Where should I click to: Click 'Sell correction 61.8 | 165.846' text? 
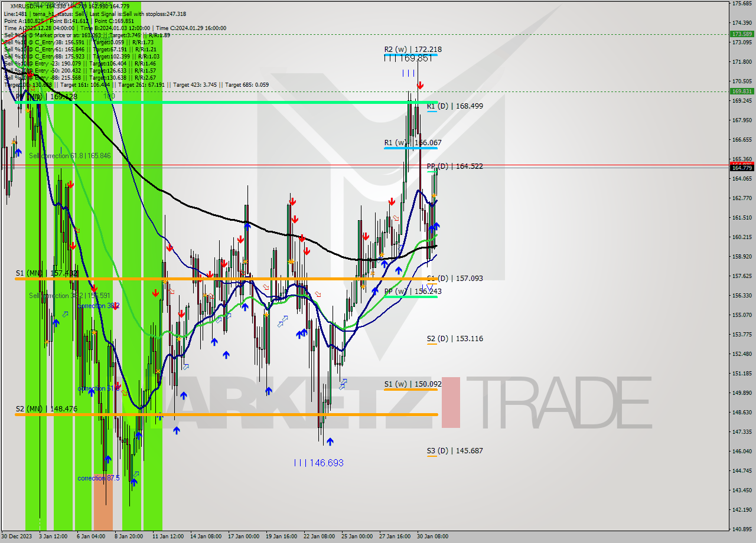coord(70,156)
